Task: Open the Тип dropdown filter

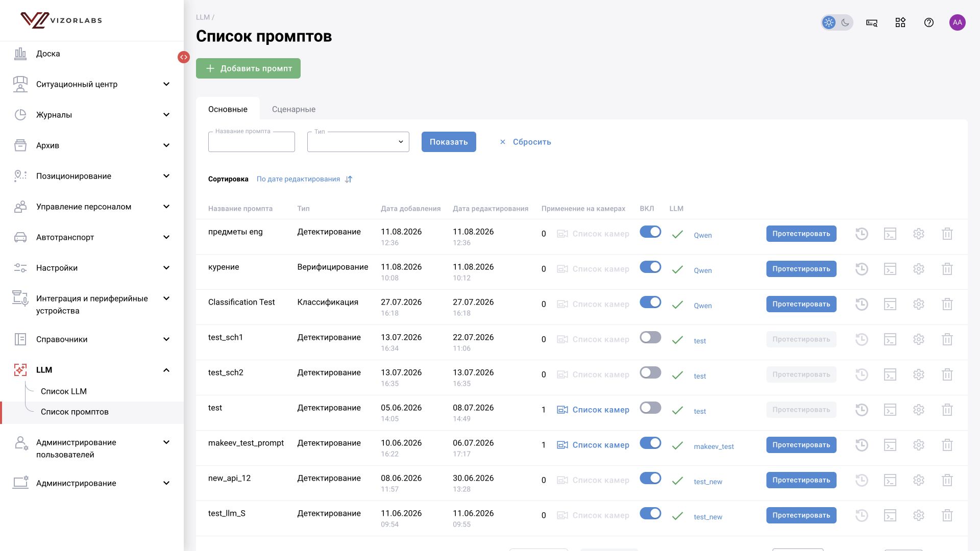Action: (358, 142)
